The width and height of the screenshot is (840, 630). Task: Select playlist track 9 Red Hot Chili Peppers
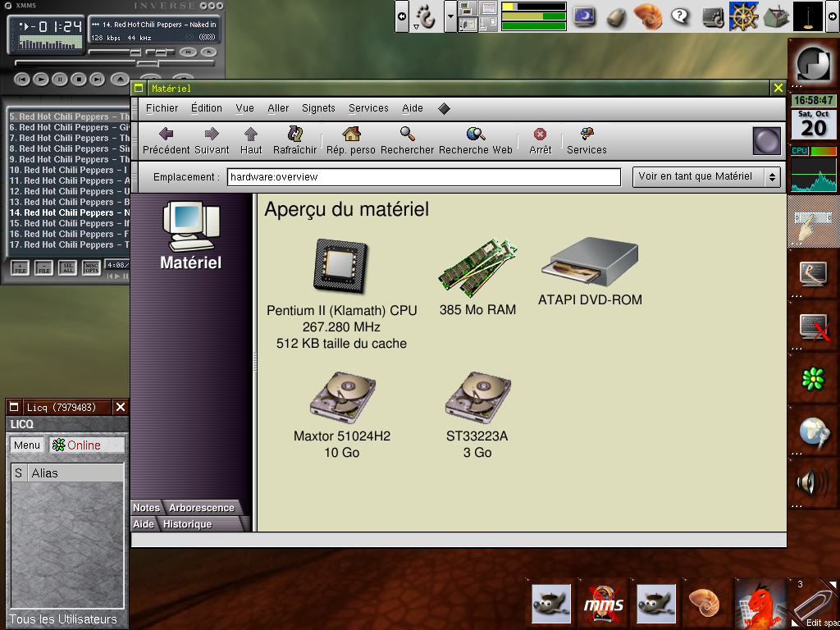pyautogui.click(x=69, y=159)
